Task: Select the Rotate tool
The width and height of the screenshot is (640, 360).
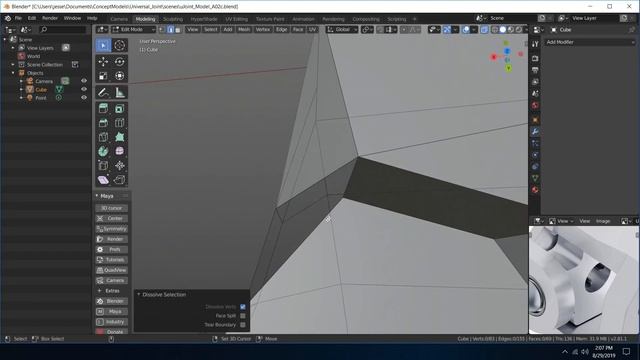Action: point(120,62)
